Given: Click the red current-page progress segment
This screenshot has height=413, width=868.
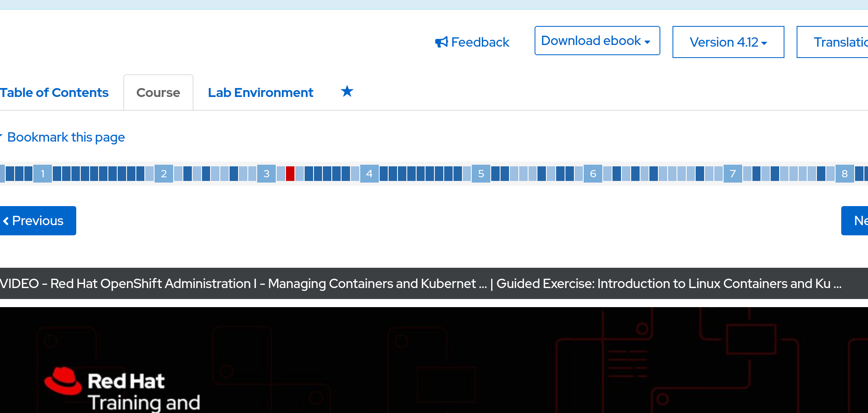Looking at the screenshot, I should pos(290,173).
